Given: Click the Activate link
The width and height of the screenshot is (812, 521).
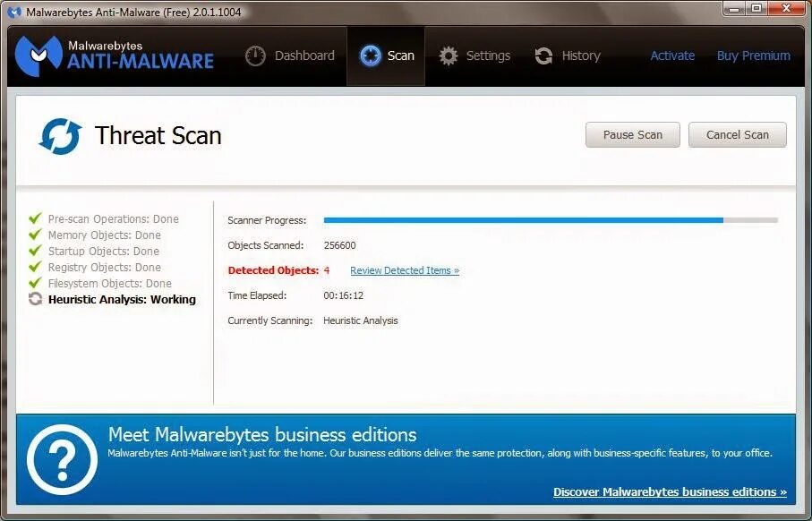Looking at the screenshot, I should 672,56.
